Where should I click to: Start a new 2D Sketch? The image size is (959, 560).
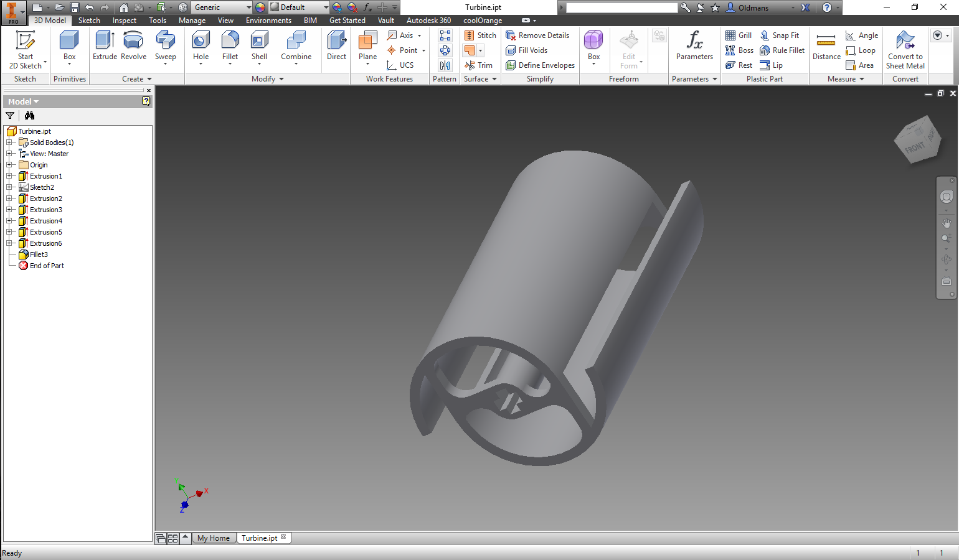point(25,50)
